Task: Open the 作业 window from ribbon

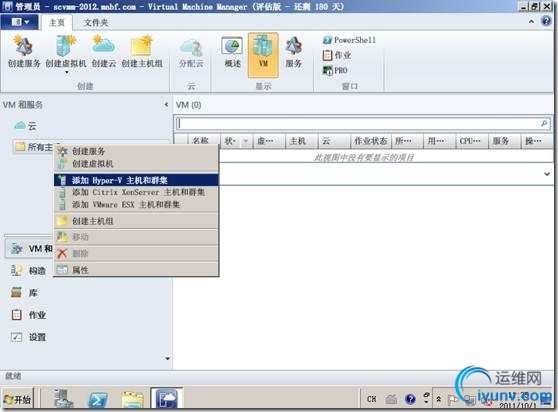Action: 337,55
